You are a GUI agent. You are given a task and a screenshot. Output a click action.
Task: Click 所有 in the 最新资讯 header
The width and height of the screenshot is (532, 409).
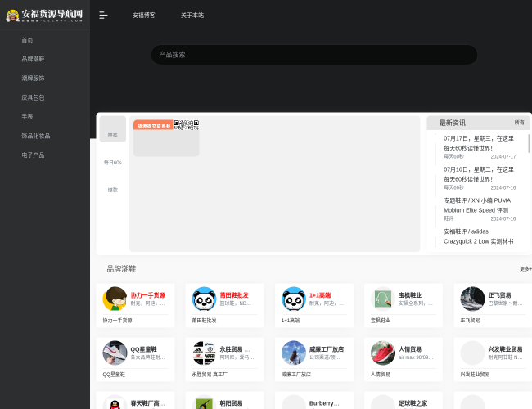point(519,123)
